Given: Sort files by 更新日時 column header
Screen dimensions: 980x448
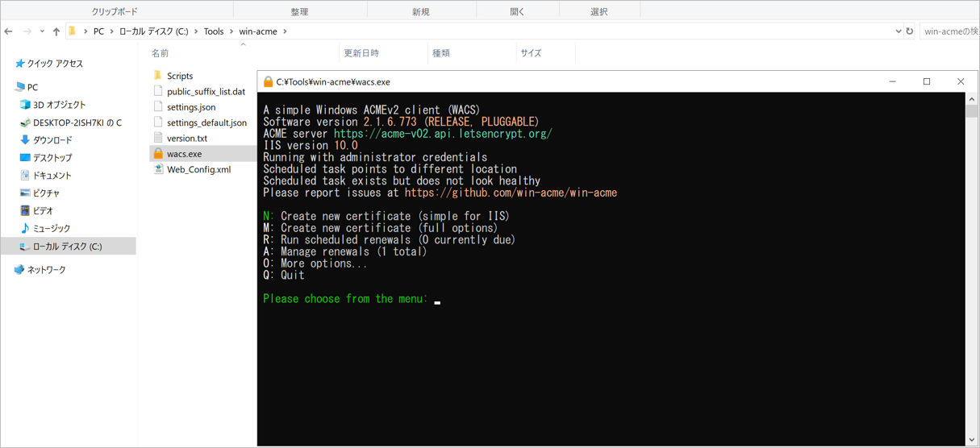Looking at the screenshot, I should pos(361,53).
